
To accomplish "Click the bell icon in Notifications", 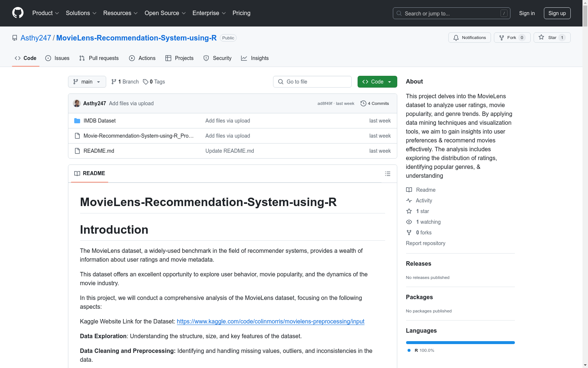I will click(x=456, y=38).
